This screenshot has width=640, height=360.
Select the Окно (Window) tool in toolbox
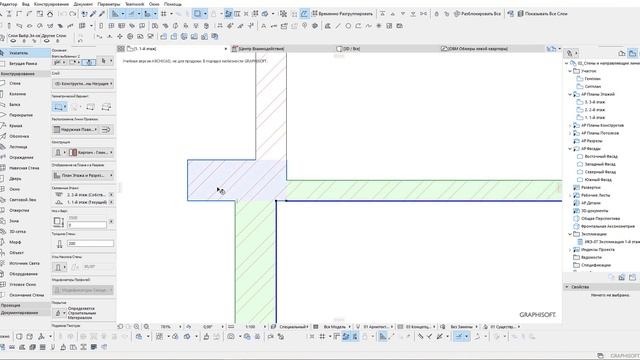[x=14, y=189]
